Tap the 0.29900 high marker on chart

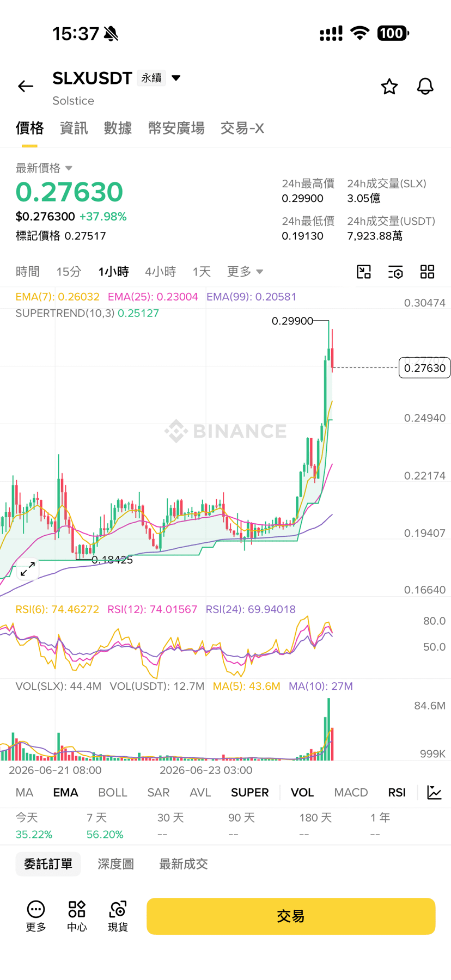point(292,321)
